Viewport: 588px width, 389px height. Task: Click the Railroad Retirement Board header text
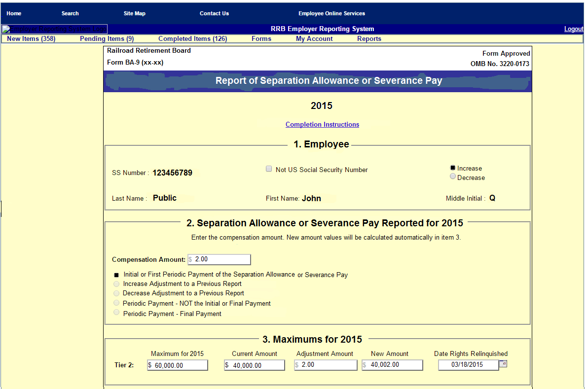coord(149,51)
